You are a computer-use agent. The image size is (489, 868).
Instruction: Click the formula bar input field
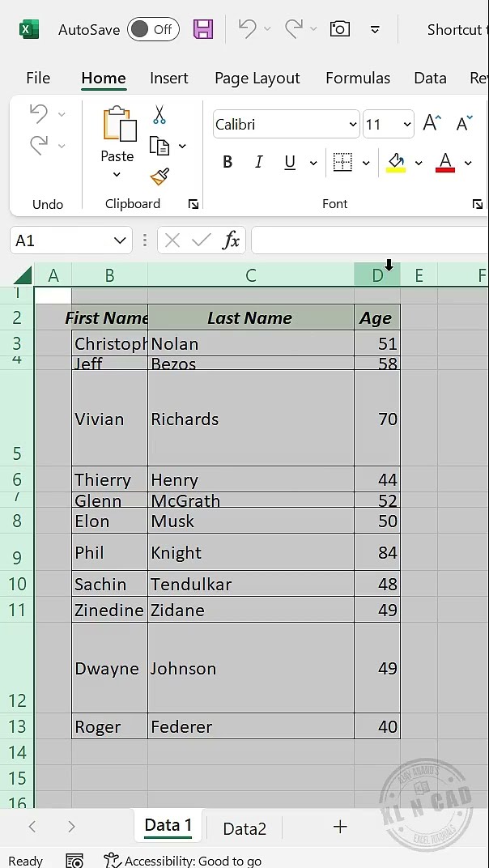[370, 240]
